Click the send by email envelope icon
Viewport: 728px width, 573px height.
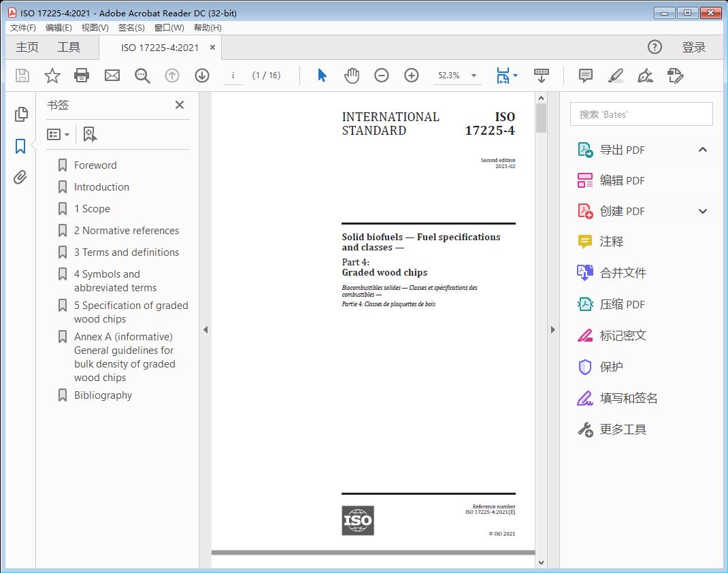click(x=112, y=76)
